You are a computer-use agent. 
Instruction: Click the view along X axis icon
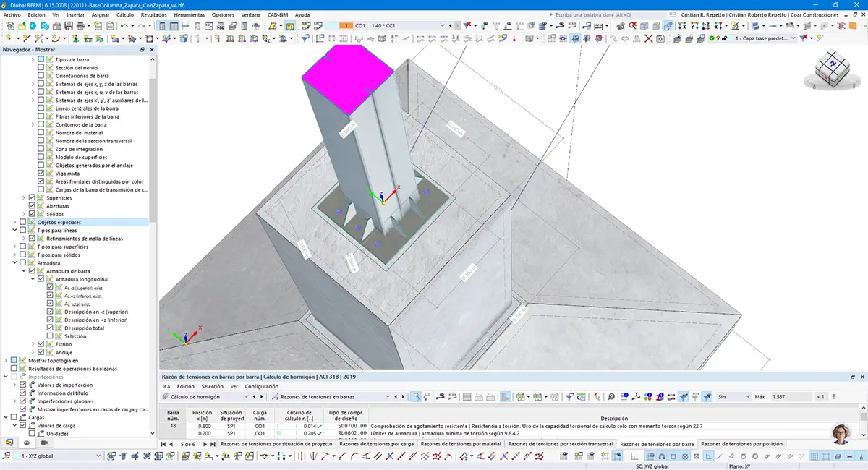point(682,25)
